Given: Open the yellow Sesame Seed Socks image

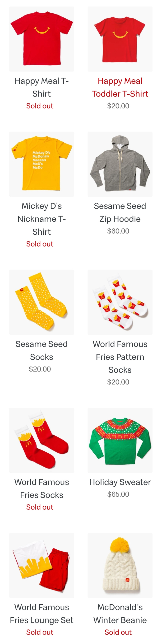Looking at the screenshot, I should pos(42,302).
